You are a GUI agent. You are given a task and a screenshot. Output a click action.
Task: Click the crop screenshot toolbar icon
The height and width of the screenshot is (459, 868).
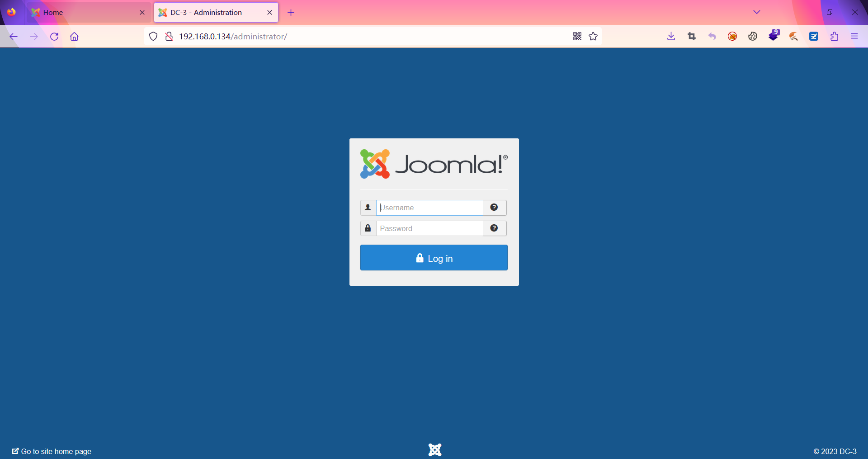pyautogui.click(x=692, y=37)
